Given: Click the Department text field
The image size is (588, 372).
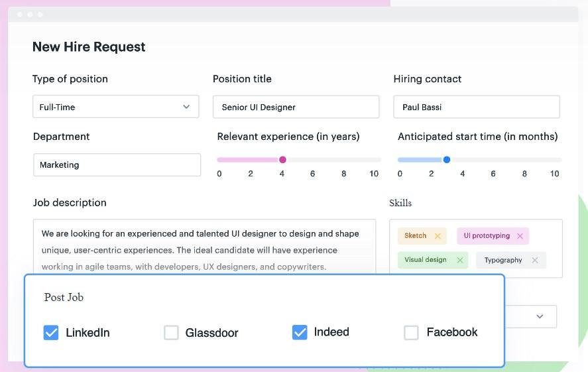Looking at the screenshot, I should (x=117, y=165).
